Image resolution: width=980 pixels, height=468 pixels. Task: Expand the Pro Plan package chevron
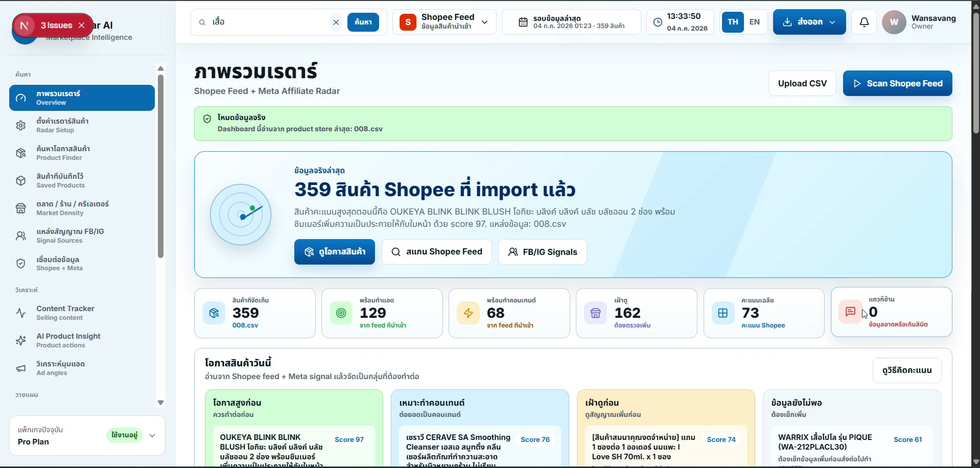tap(152, 435)
